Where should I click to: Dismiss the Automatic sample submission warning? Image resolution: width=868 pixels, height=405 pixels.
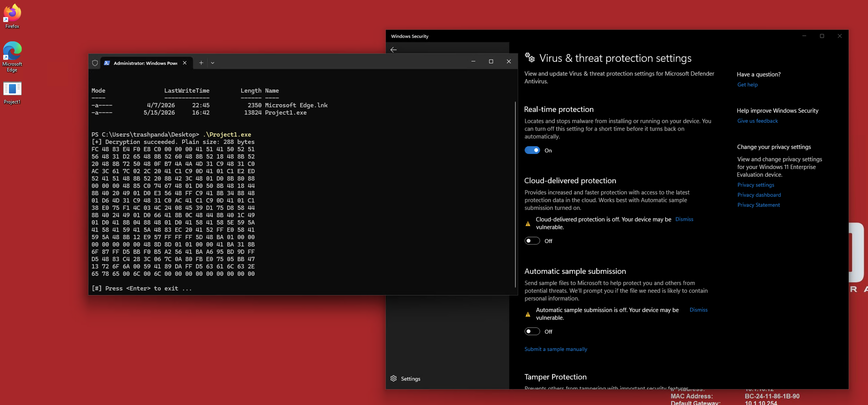[x=698, y=310]
